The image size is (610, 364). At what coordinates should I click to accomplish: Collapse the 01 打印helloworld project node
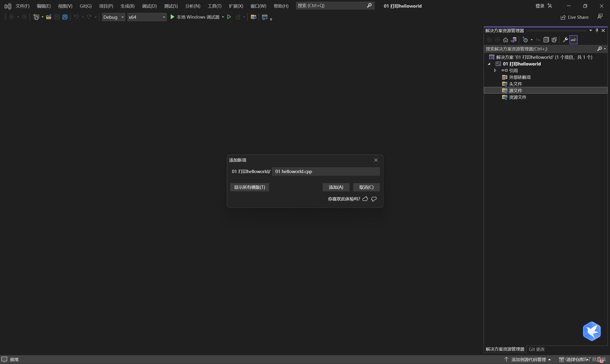click(x=489, y=64)
